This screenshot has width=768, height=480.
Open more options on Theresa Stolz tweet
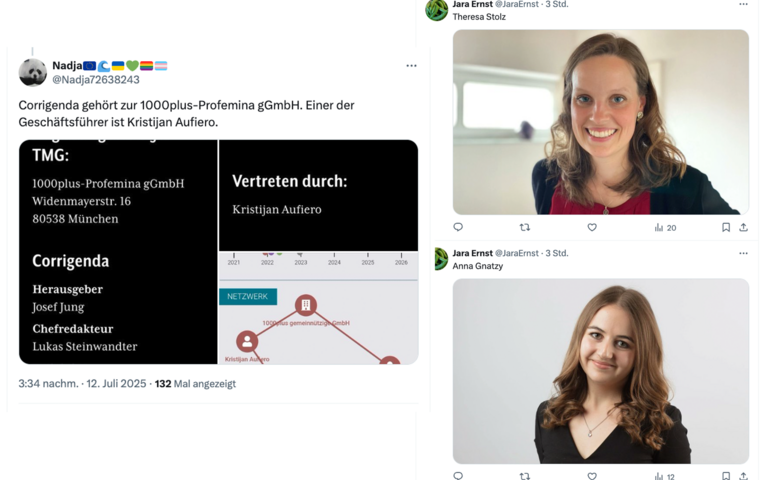click(744, 4)
